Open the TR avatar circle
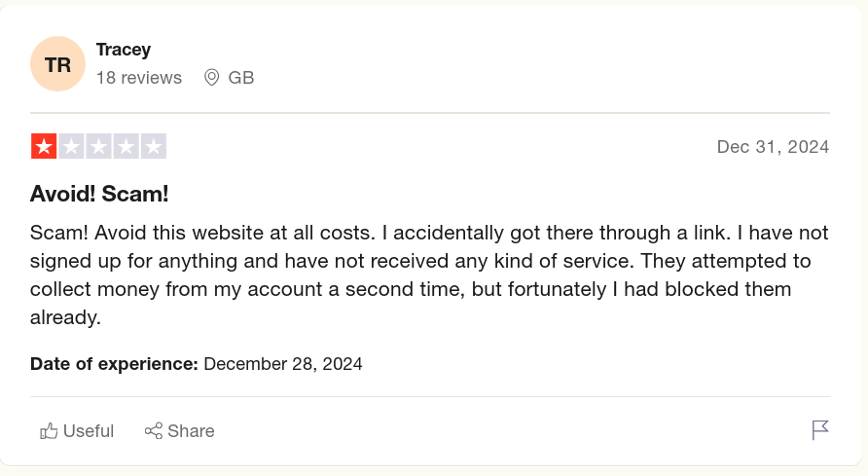The height and width of the screenshot is (476, 868). tap(57, 63)
